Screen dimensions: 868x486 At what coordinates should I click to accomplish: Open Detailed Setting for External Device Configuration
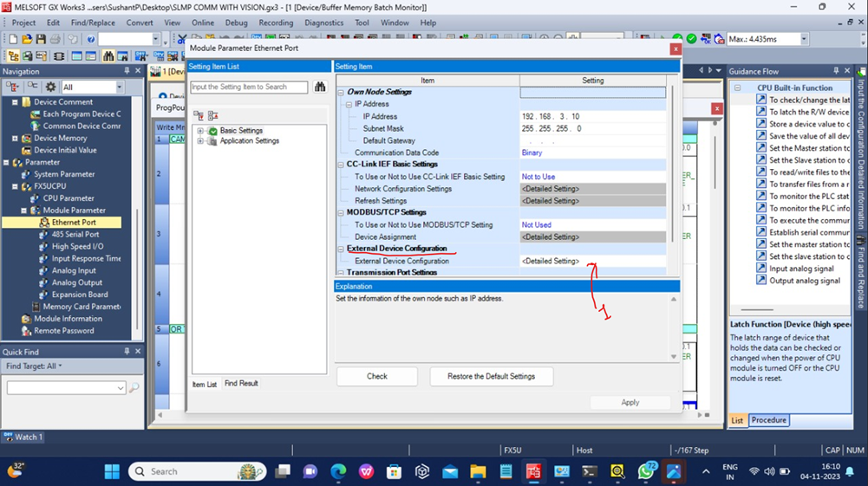pos(593,261)
